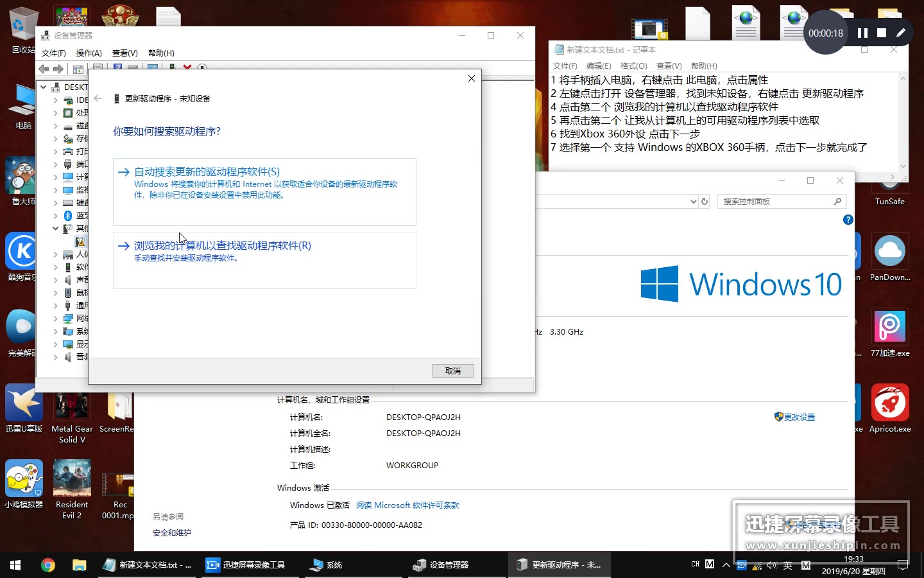
Task: Open 查看(V) menu in Notepad
Action: (x=669, y=66)
